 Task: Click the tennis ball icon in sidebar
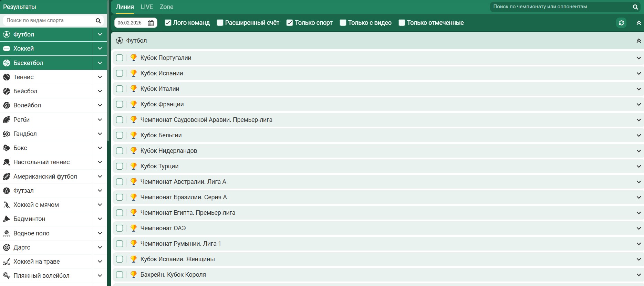7,77
